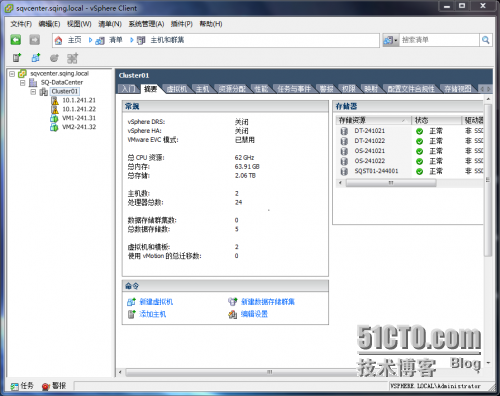The image size is (500, 396).
Task: Click the VM icon next to VM1-241.31
Action: click(x=54, y=118)
